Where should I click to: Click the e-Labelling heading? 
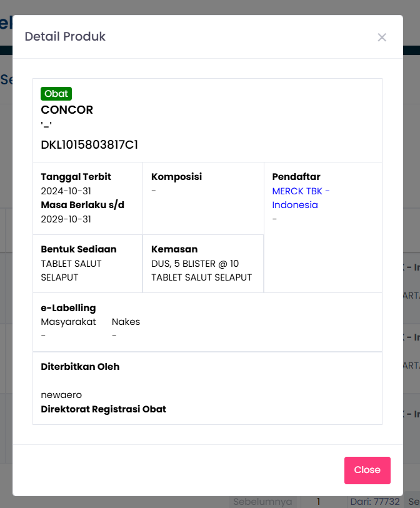coord(68,308)
